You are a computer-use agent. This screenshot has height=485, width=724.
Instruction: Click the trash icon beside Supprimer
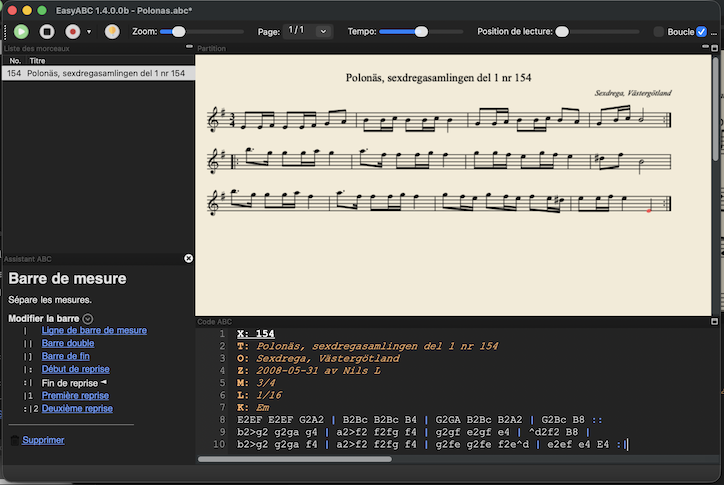coord(15,440)
